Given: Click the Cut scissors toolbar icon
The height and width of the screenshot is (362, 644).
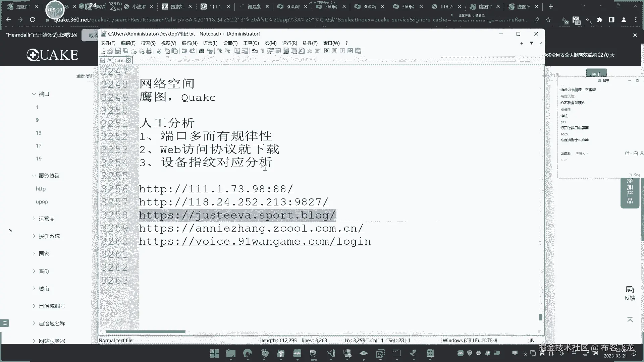Looking at the screenshot, I should coord(159,51).
